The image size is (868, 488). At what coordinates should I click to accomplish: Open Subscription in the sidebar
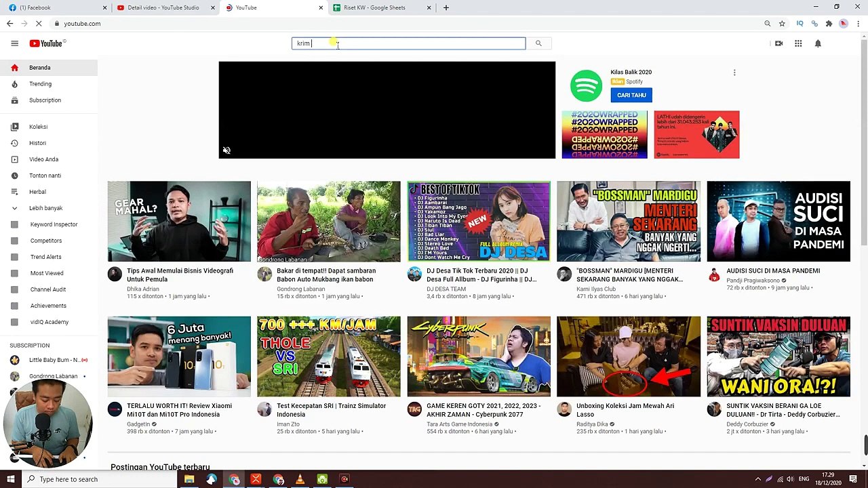[49, 100]
